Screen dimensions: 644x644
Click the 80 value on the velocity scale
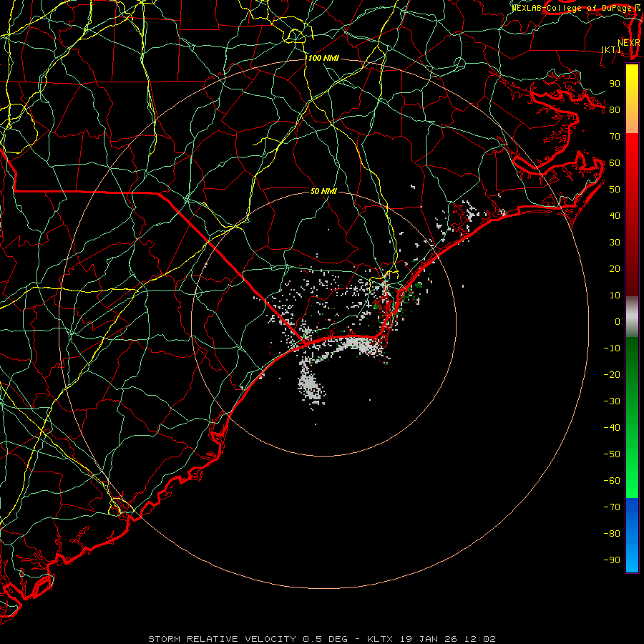(x=615, y=110)
